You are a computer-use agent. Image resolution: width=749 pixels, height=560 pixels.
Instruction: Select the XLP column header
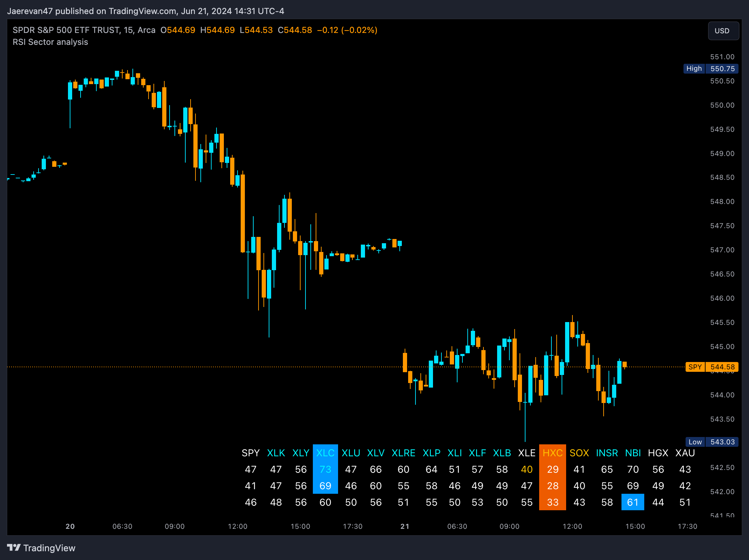click(432, 453)
